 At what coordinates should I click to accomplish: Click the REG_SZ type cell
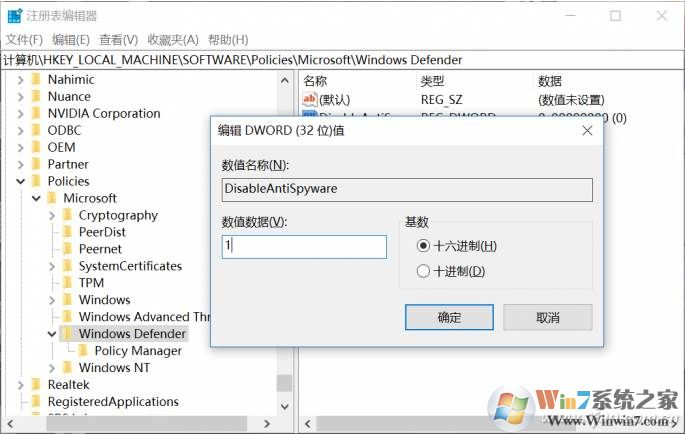click(x=442, y=100)
